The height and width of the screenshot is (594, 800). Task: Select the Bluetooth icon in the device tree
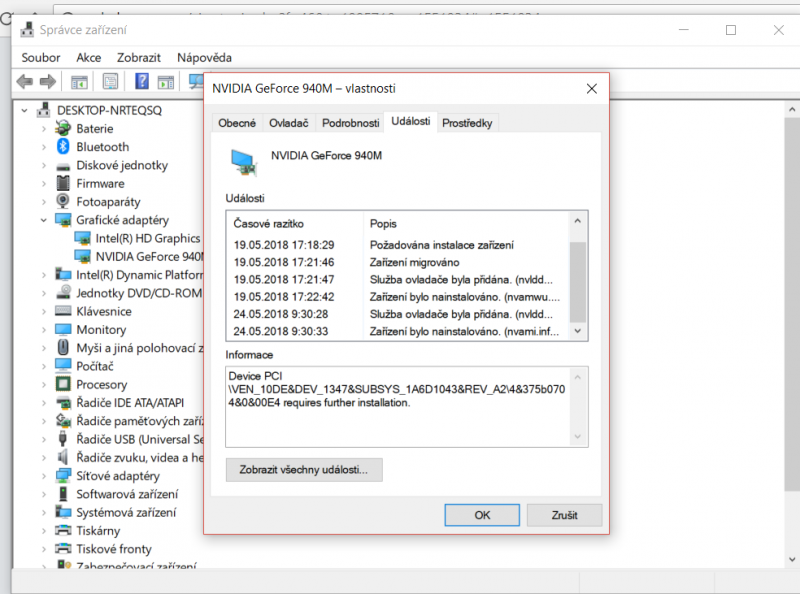click(x=63, y=146)
